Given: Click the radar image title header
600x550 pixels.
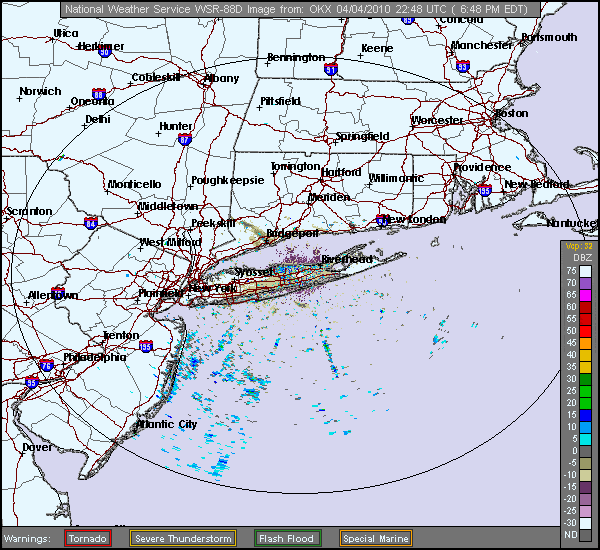Looking at the screenshot, I should click(300, 9).
